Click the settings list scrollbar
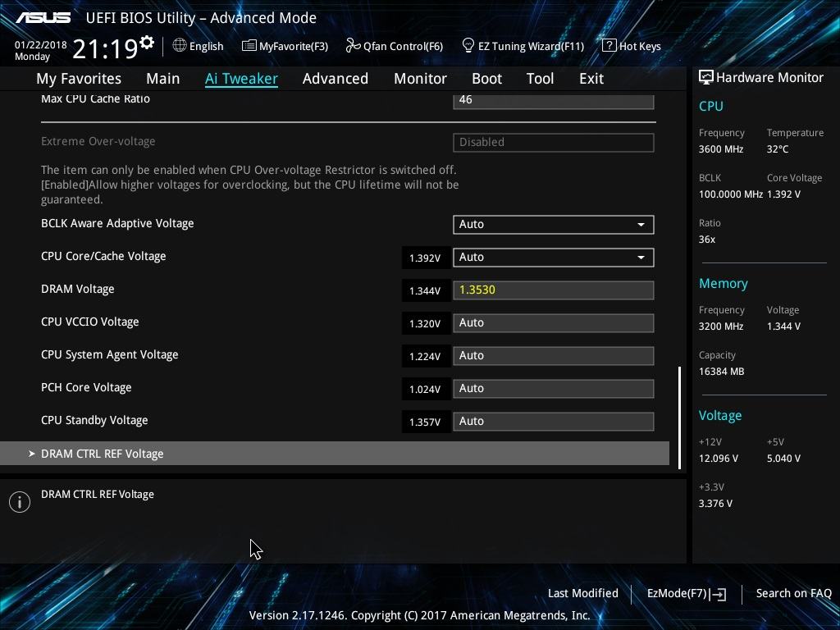This screenshot has width=840, height=630. [679, 418]
